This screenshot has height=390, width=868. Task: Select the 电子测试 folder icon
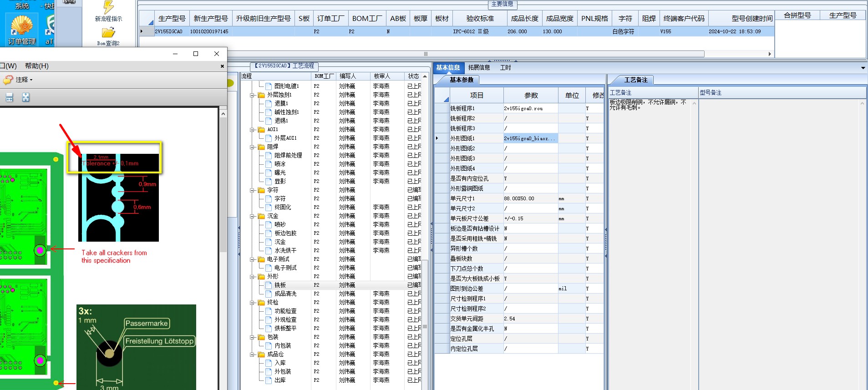pyautogui.click(x=261, y=259)
